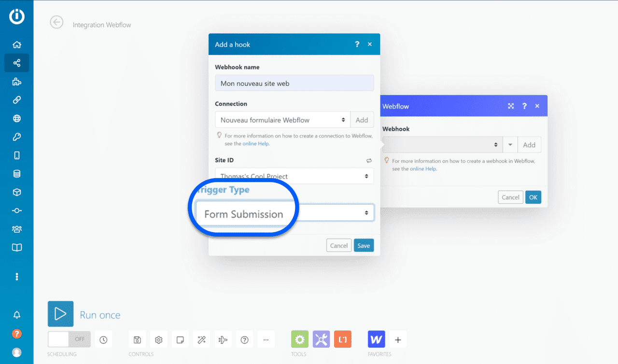Image resolution: width=618 pixels, height=364 pixels.
Task: Open user profile avatar
Action: click(x=17, y=352)
